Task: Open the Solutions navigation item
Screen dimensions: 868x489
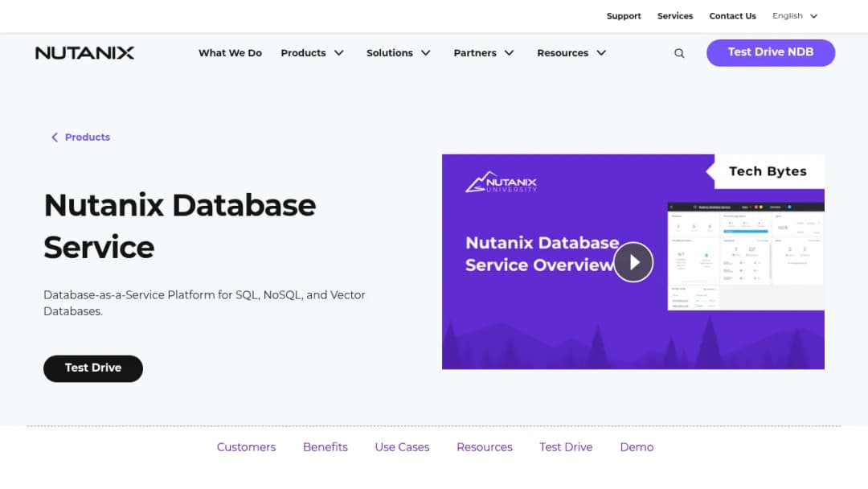Action: (390, 53)
